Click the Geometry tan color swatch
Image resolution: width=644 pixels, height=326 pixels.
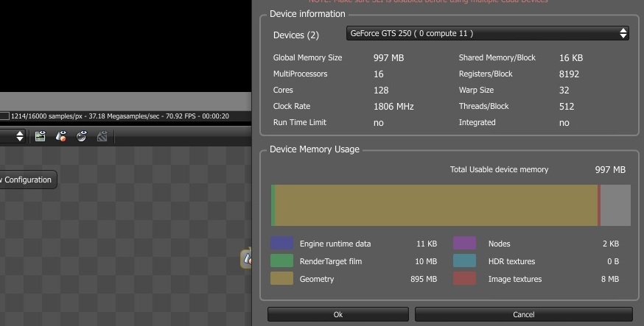[x=281, y=278]
